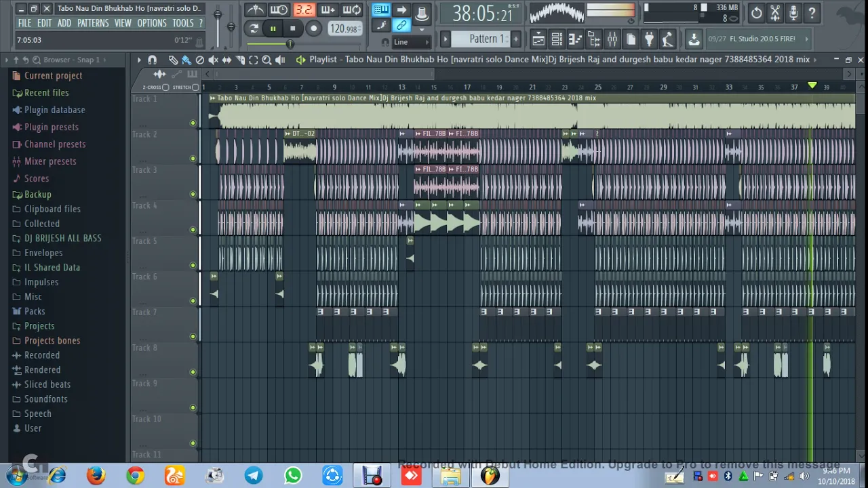Image resolution: width=868 pixels, height=488 pixels.
Task: Open the Playlist view icon
Action: 538,39
